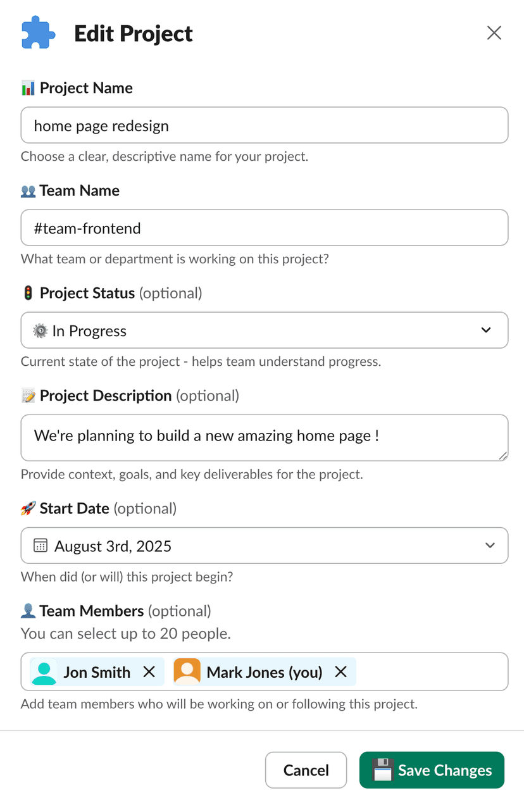Expand the Start Date picker chevron
Image resolution: width=524 pixels, height=812 pixels.
(x=490, y=546)
